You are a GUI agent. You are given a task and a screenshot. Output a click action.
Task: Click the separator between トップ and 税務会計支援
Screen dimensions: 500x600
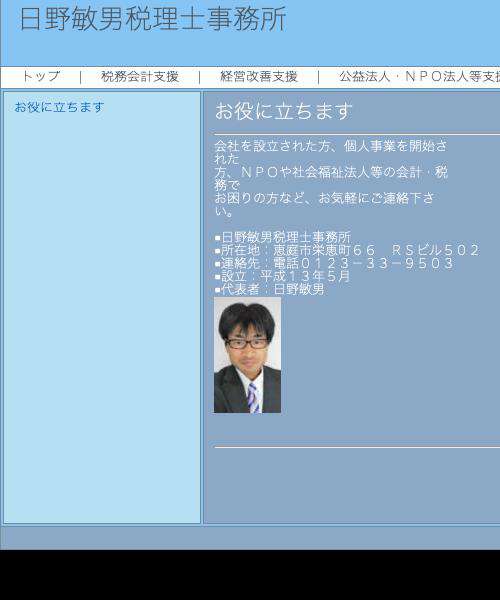coord(80,77)
